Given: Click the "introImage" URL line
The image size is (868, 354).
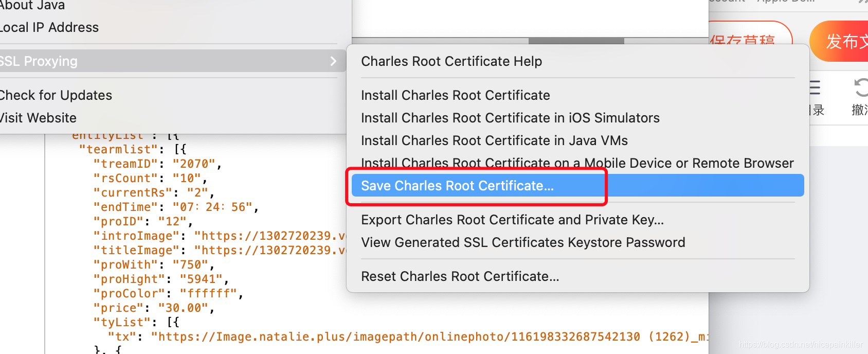Looking at the screenshot, I should [x=220, y=236].
